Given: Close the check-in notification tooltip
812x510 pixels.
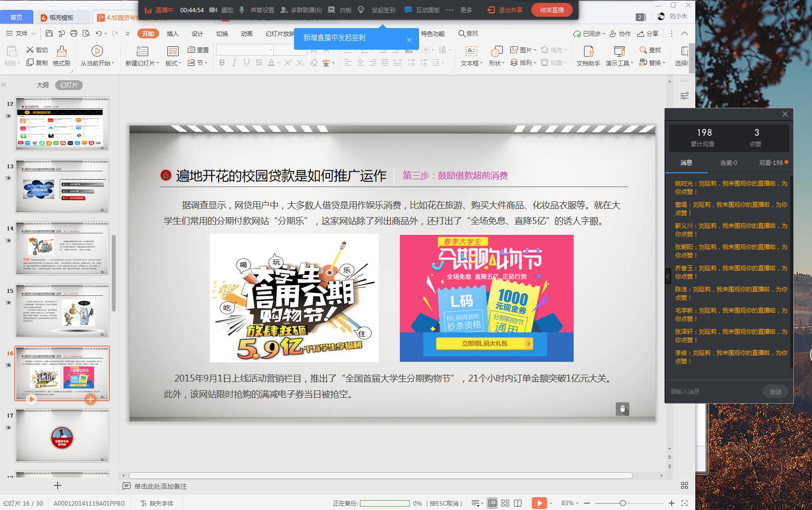Looking at the screenshot, I should tap(409, 40).
